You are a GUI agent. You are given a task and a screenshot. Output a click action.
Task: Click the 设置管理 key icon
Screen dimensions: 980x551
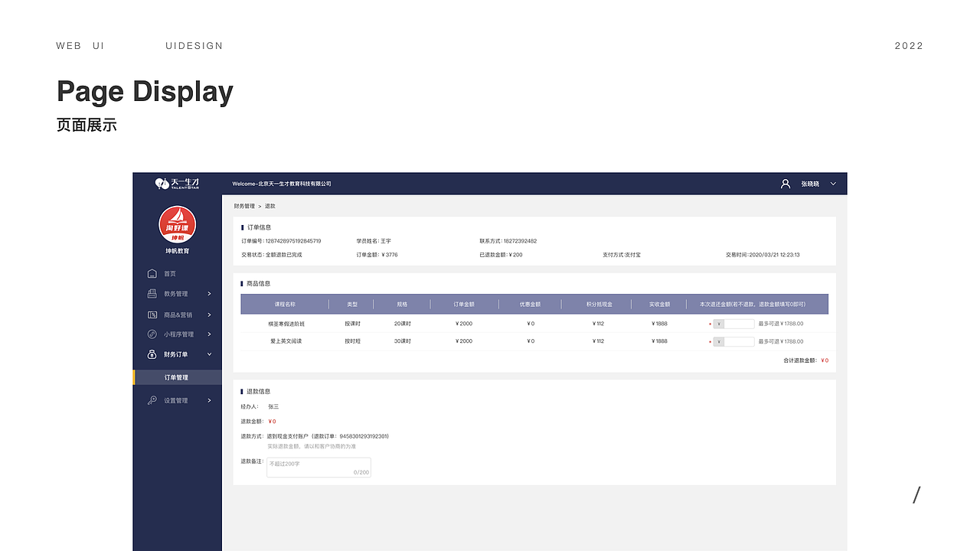tap(152, 400)
